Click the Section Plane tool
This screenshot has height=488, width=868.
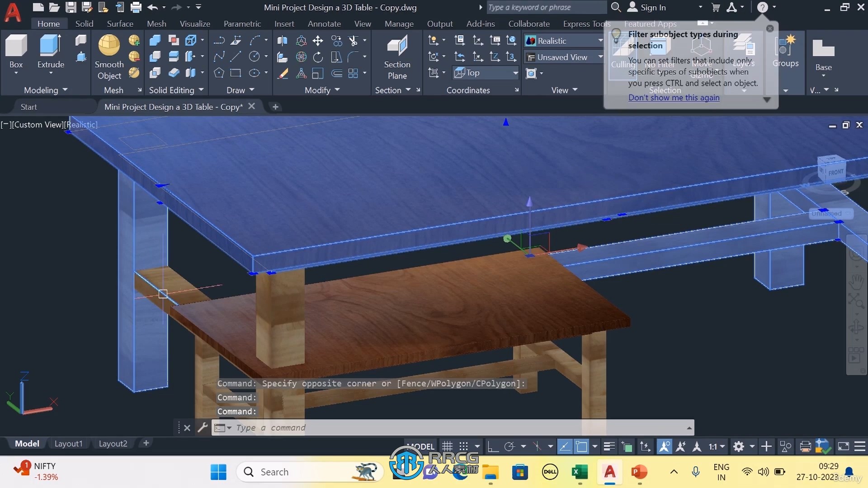[x=397, y=56]
